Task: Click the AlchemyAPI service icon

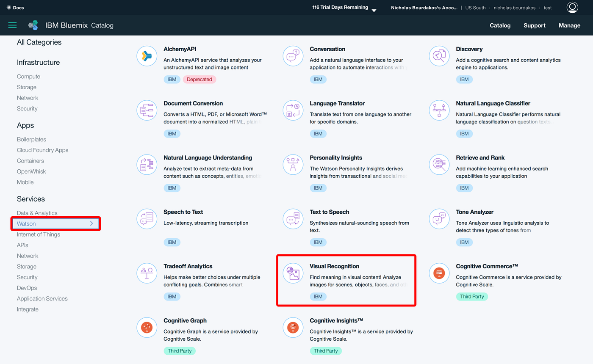Action: (x=147, y=56)
